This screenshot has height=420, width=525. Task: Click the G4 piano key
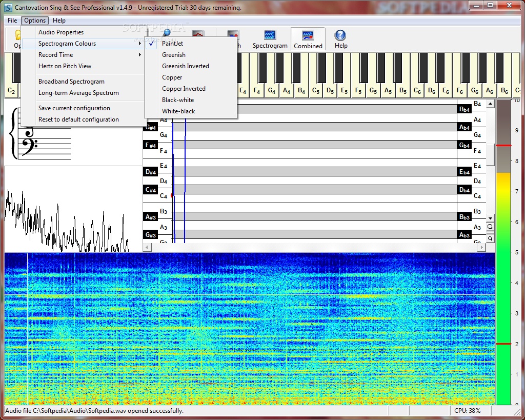coord(272,90)
